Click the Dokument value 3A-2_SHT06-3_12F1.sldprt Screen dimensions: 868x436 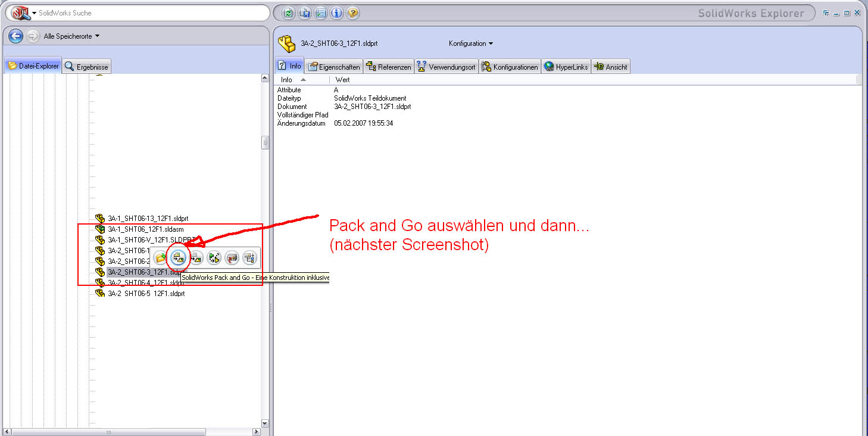(x=372, y=107)
